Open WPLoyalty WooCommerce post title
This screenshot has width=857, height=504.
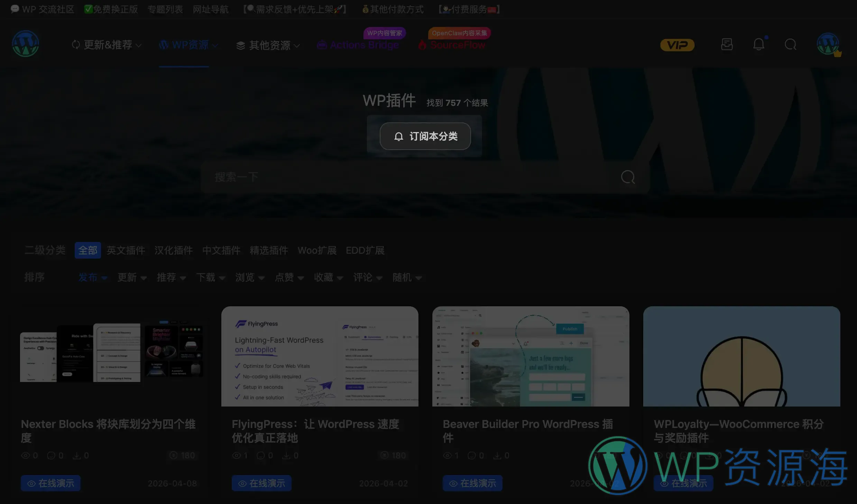739,431
